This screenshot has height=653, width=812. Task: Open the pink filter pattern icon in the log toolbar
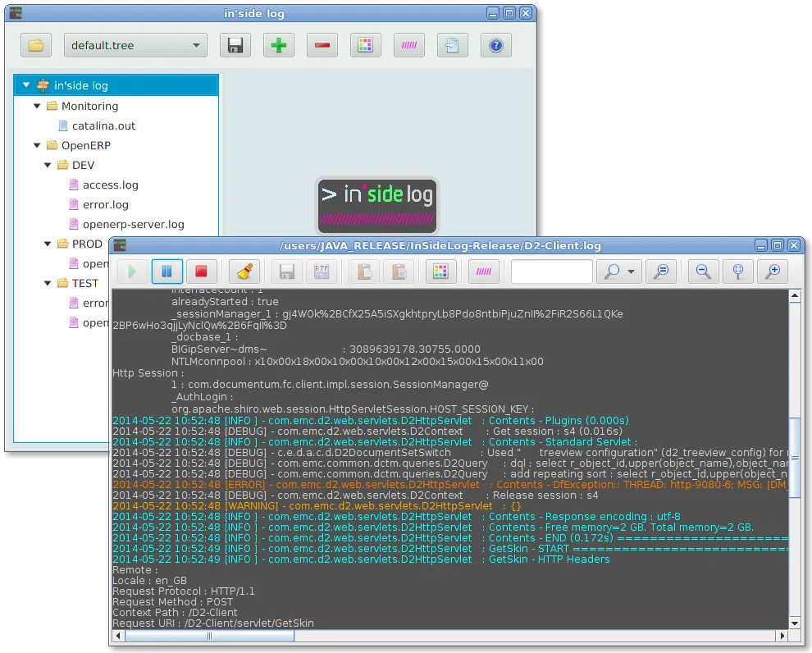pyautogui.click(x=483, y=271)
